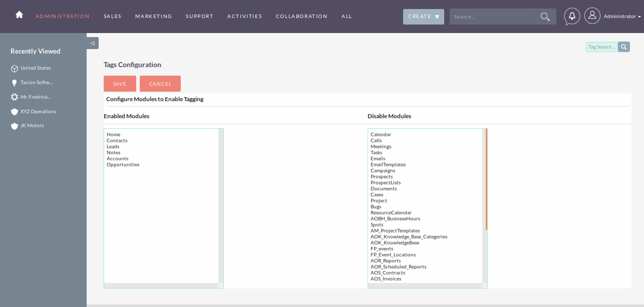Open Mr. Fredrick recently viewed record
Viewport: 644px width, 307px height.
(35, 97)
